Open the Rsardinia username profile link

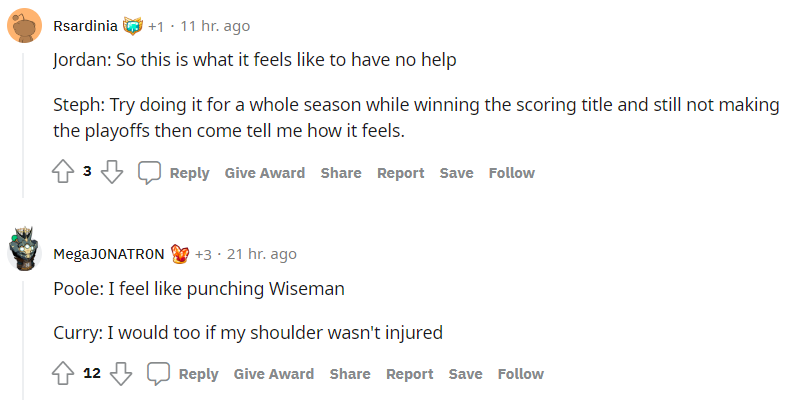pyautogui.click(x=84, y=26)
